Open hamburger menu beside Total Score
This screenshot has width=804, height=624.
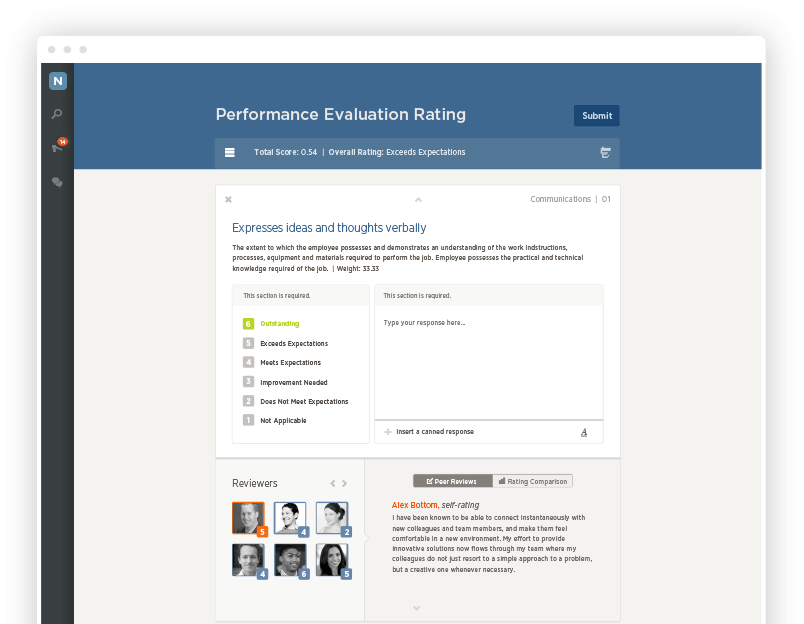pyautogui.click(x=230, y=152)
